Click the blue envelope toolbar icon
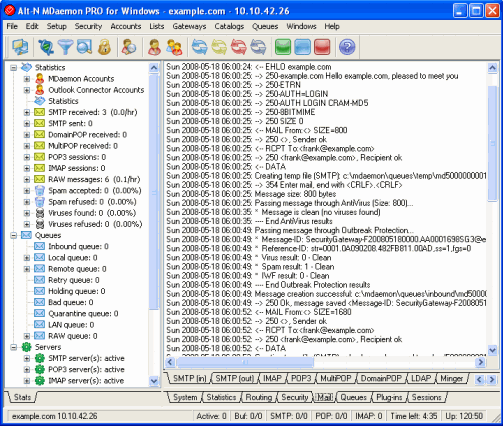Screen dimensions: 503x426 302,47
